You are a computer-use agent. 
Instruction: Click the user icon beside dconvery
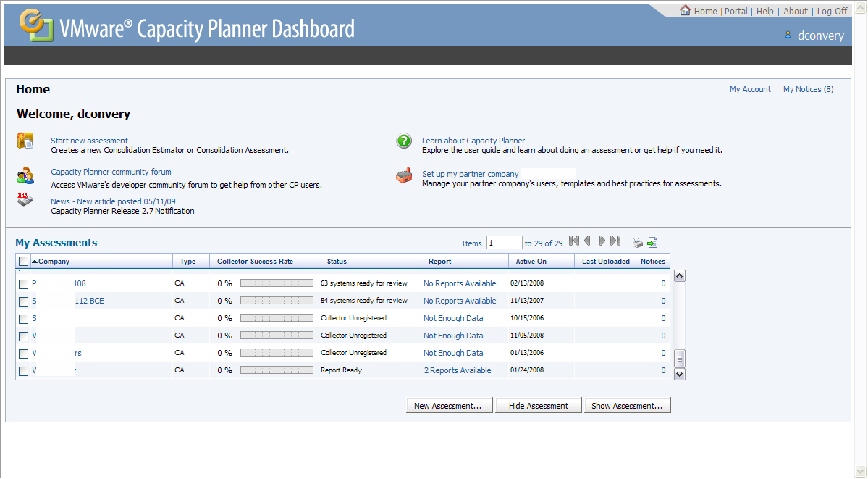coord(788,35)
